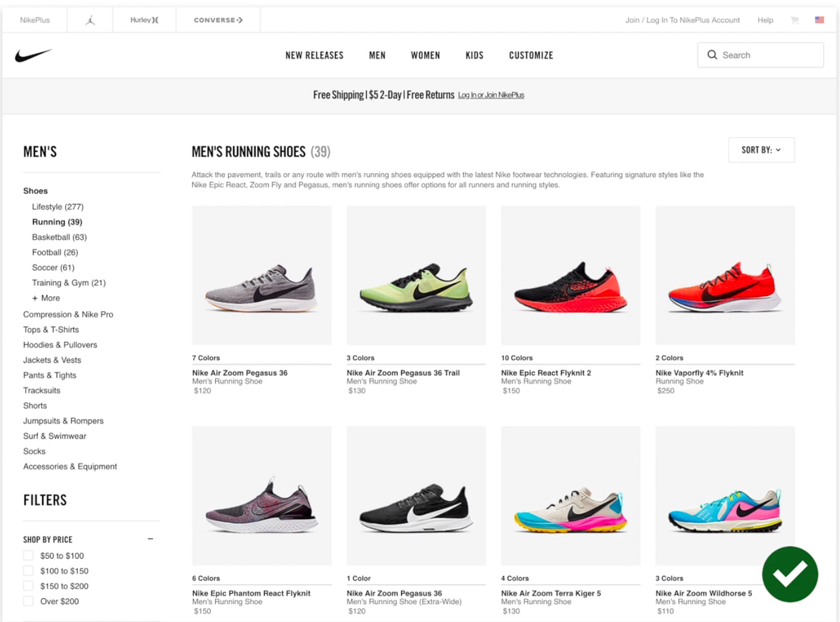
Task: Select the Over $200 checkbox
Action: [x=28, y=601]
